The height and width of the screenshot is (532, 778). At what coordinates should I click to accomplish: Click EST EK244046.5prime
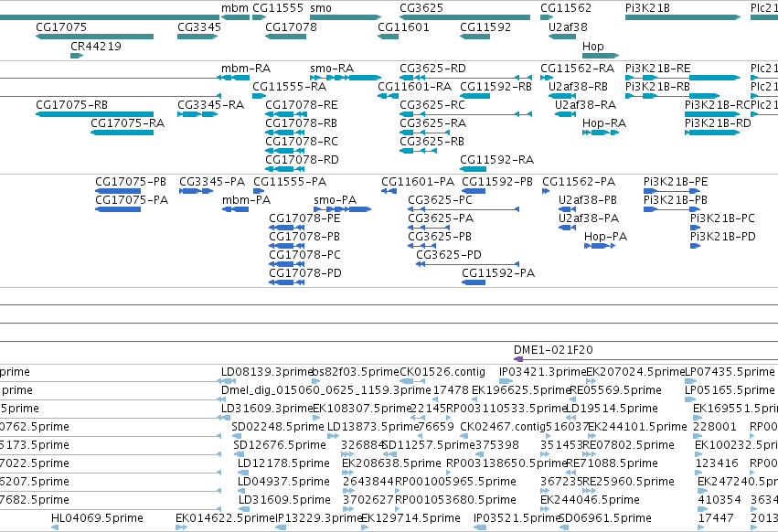click(x=590, y=500)
